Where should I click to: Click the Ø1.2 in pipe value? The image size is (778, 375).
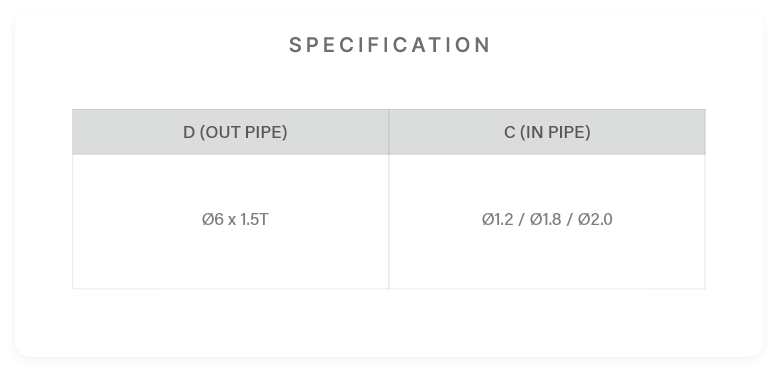498,219
